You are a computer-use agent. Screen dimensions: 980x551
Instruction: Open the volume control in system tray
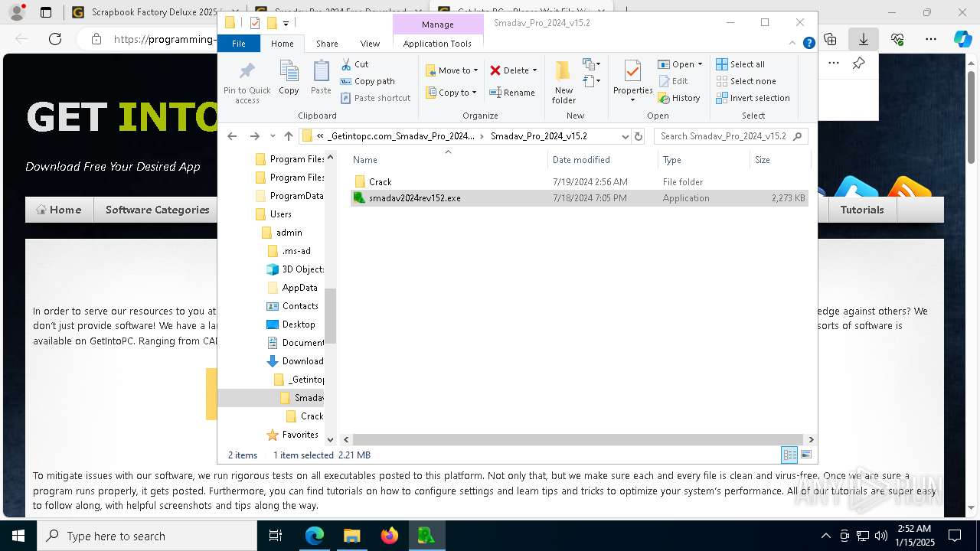coord(881,536)
